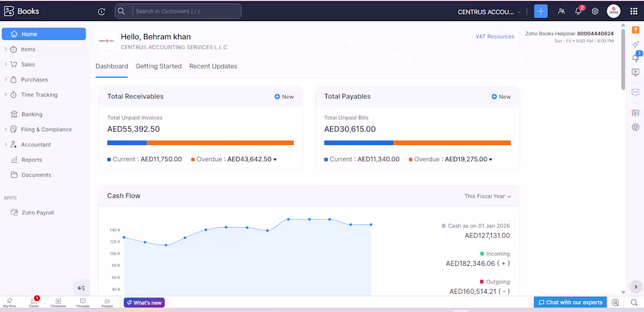Click New in Total Payables card
This screenshot has height=312, width=644.
tap(501, 97)
